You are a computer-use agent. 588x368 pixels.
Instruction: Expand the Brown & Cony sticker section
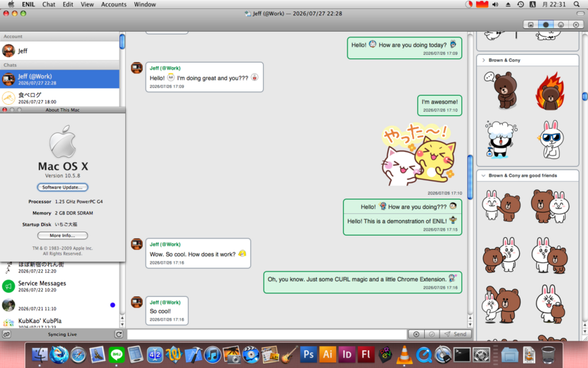tap(483, 60)
